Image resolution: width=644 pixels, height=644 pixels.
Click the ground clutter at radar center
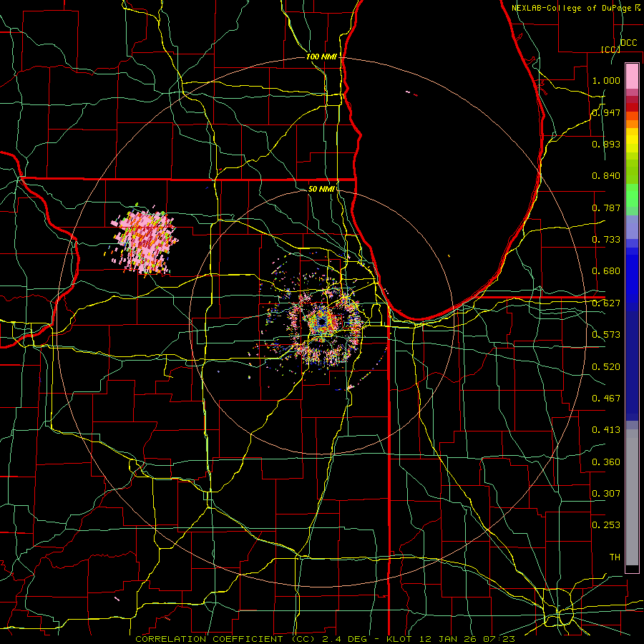324,323
